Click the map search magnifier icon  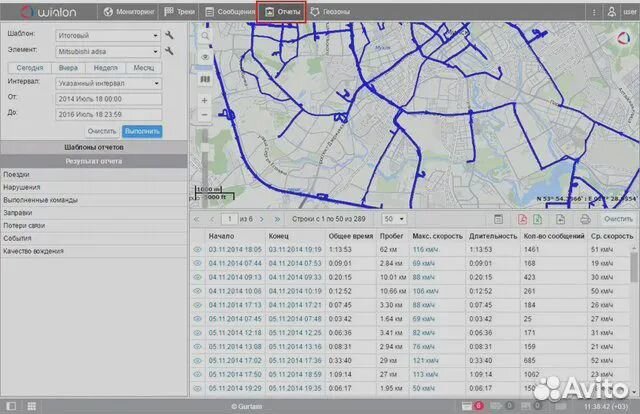(x=205, y=36)
